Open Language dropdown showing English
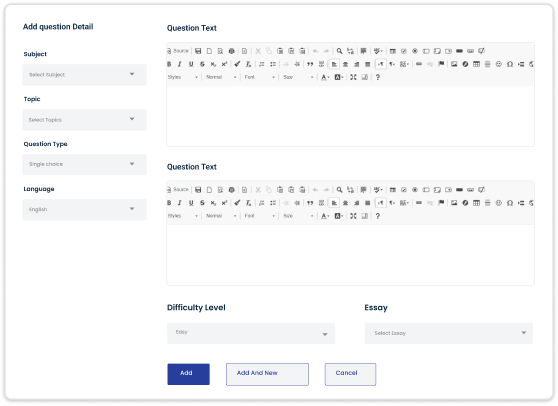 (84, 209)
